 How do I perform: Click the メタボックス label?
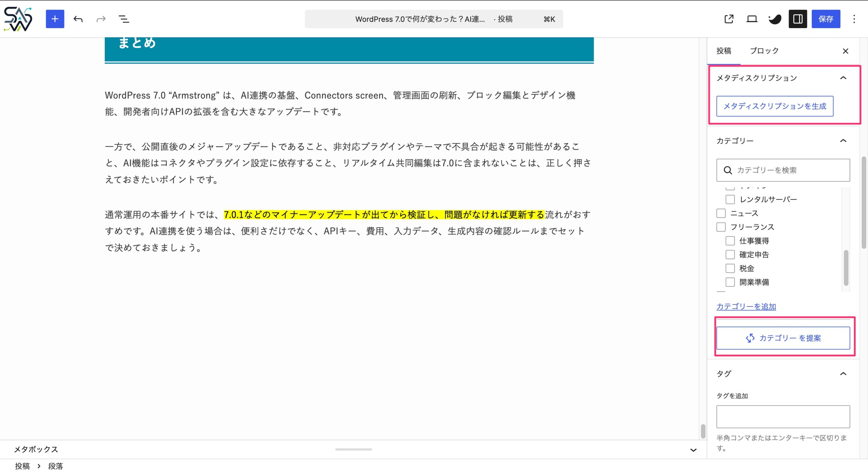[x=36, y=450]
